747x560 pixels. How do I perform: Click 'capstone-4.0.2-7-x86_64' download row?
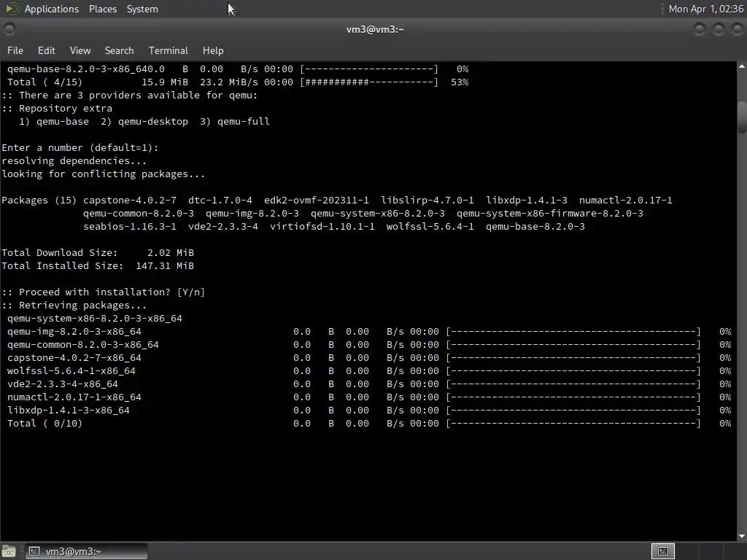pyautogui.click(x=369, y=357)
